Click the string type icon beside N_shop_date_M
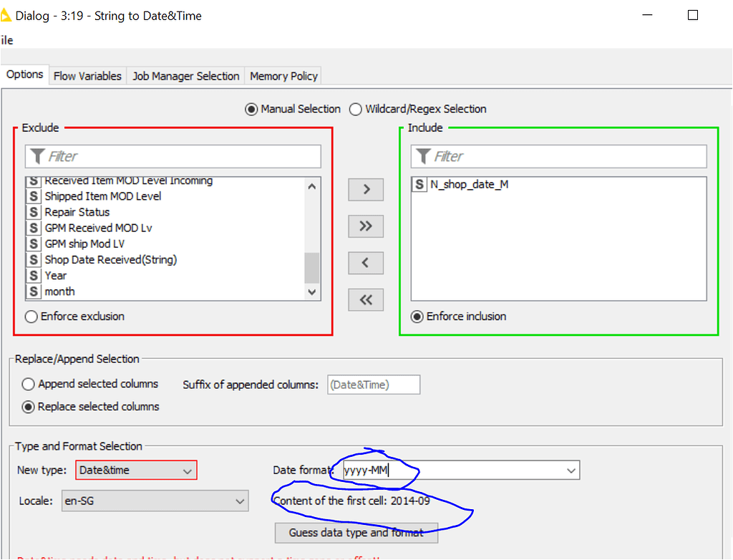 click(x=419, y=184)
